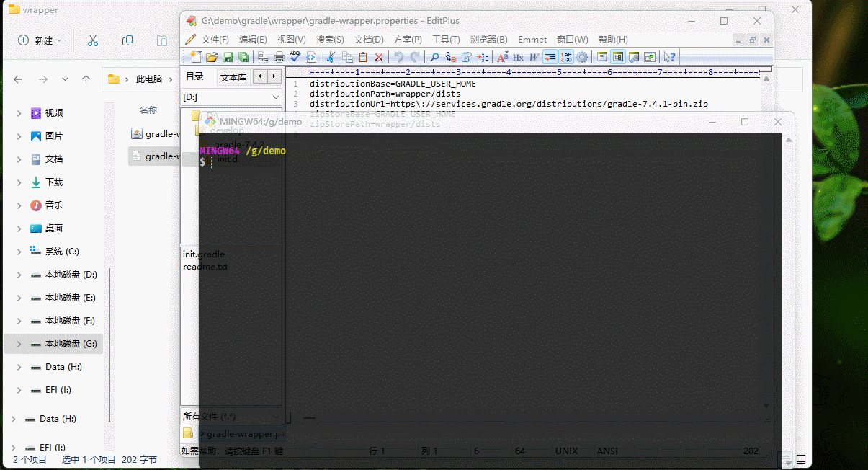Click the UNIX status bar entry

coord(567,451)
